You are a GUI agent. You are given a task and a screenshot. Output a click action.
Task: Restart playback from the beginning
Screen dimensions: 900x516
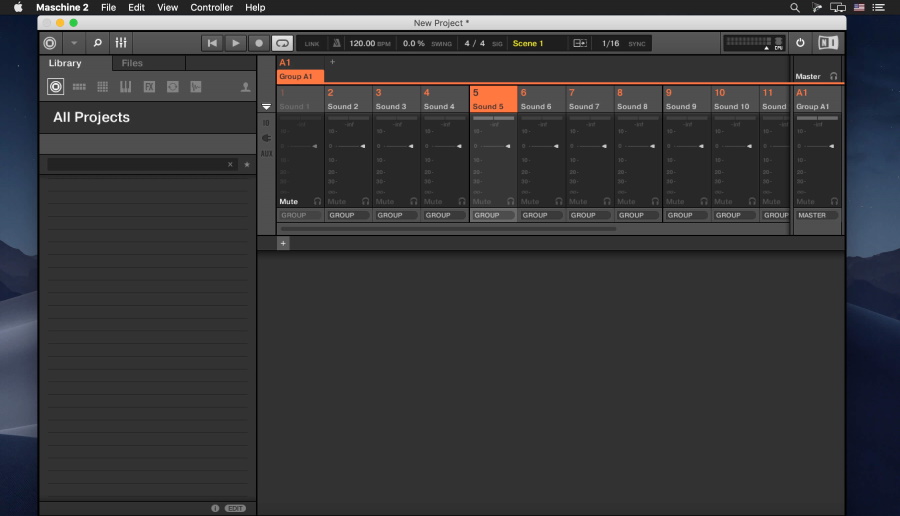[x=212, y=43]
